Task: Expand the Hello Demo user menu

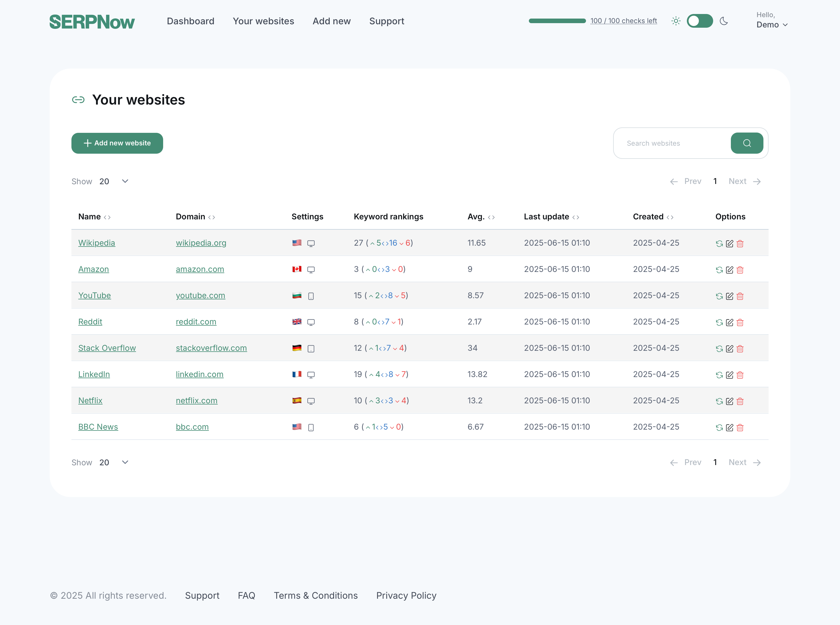Action: pyautogui.click(x=772, y=20)
